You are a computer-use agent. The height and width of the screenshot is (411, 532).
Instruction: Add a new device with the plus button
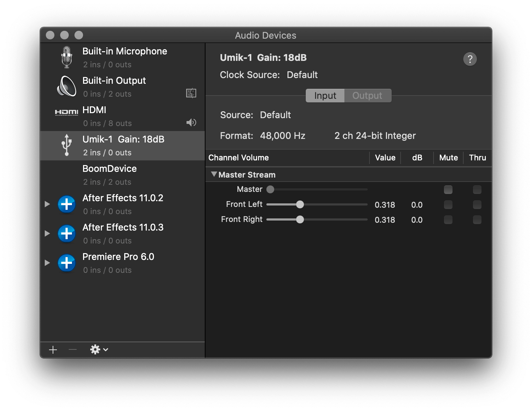(x=53, y=350)
